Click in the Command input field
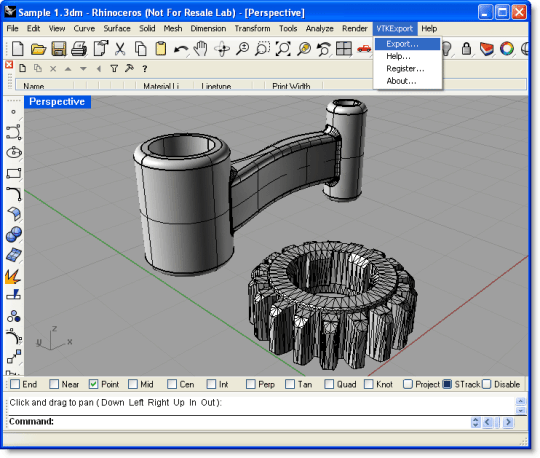 (x=262, y=421)
